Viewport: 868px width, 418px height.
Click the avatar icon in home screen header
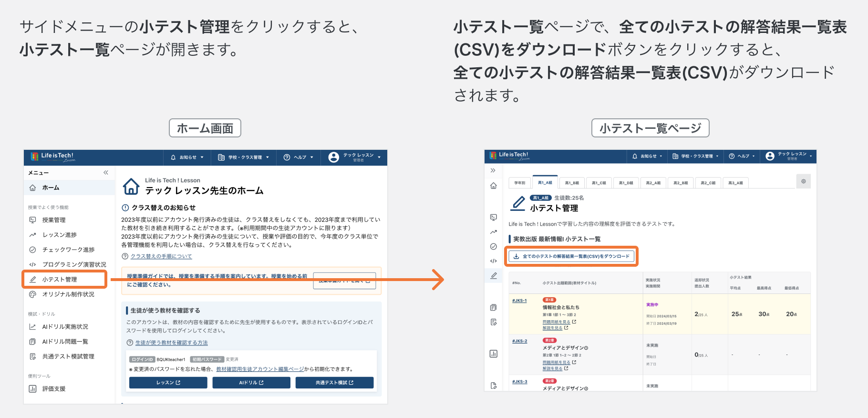(334, 157)
